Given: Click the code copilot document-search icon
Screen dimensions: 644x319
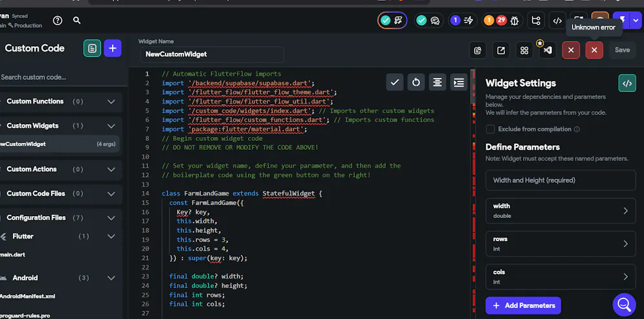Looking at the screenshot, I should click(x=478, y=50).
